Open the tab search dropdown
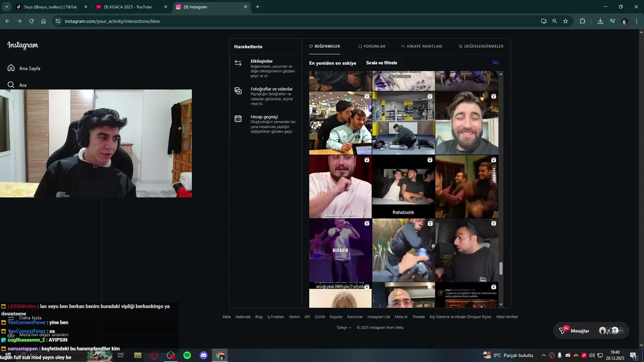This screenshot has width=644, height=362. [7, 7]
